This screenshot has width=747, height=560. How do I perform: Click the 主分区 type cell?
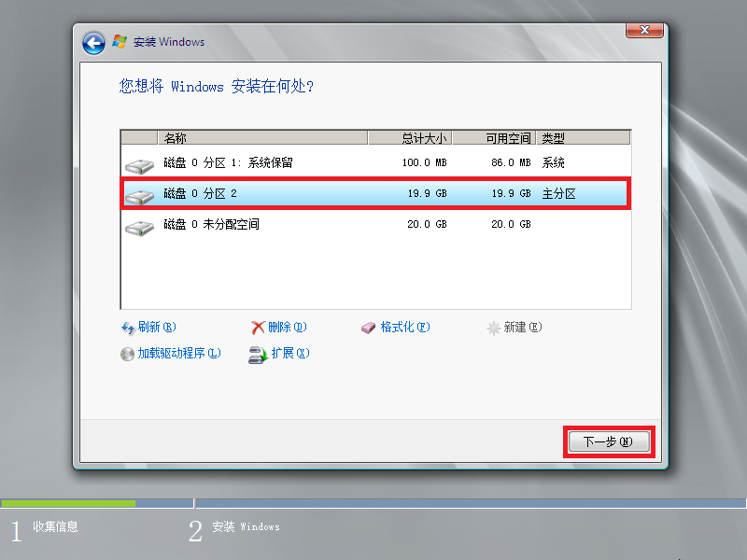coord(558,193)
